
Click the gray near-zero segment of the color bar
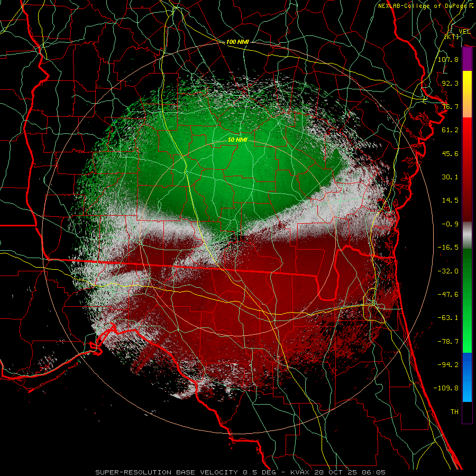pos(467,236)
